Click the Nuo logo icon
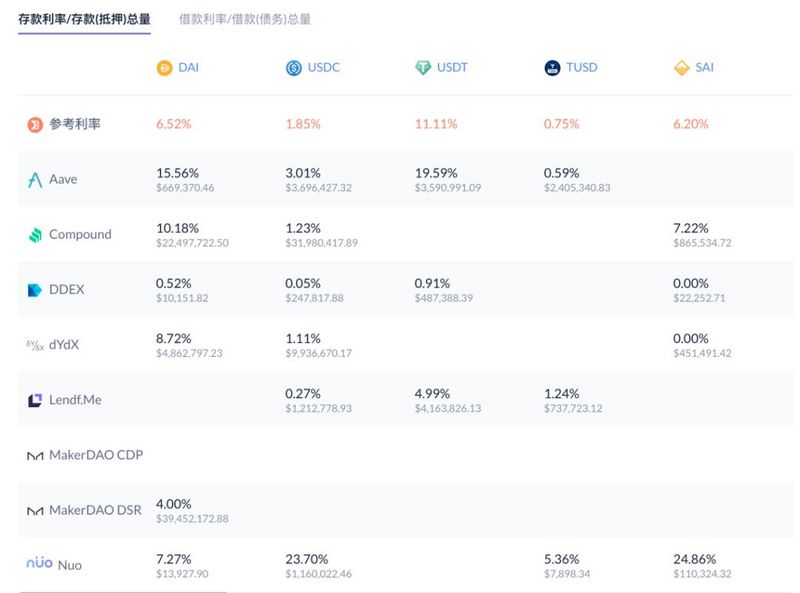800x593 pixels. click(x=39, y=562)
